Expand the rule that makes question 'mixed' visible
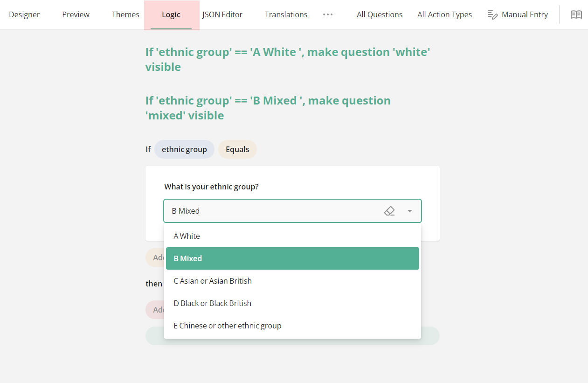 point(268,108)
